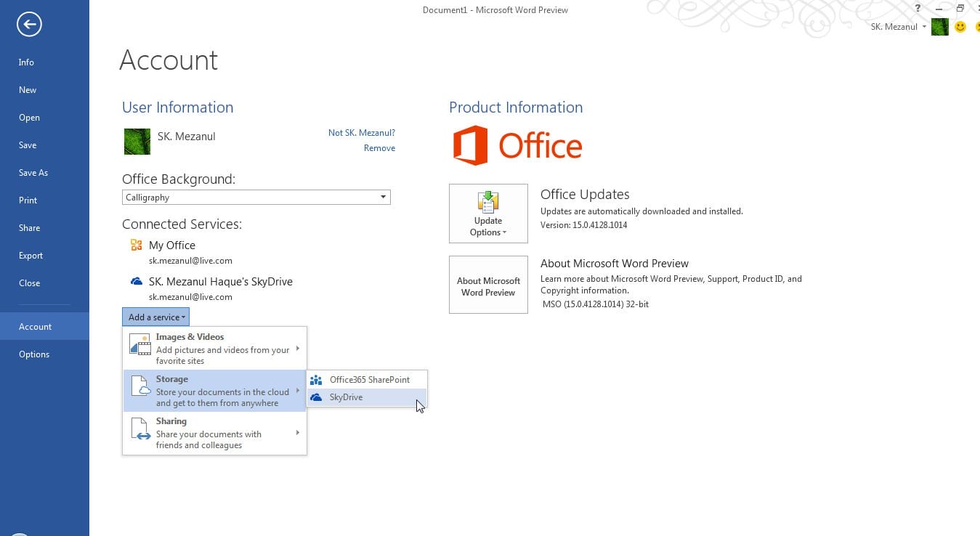Image resolution: width=980 pixels, height=536 pixels.
Task: Click the Remove link
Action: (379, 148)
